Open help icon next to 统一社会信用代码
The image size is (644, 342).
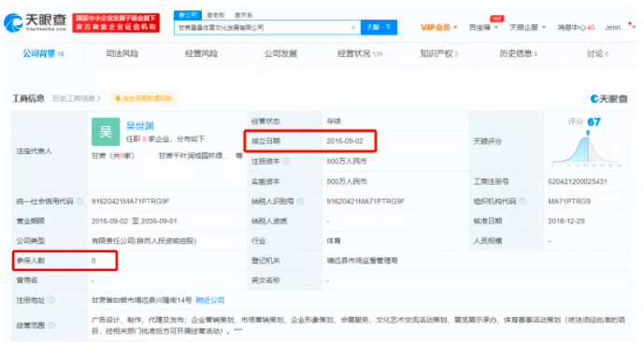coord(79,201)
